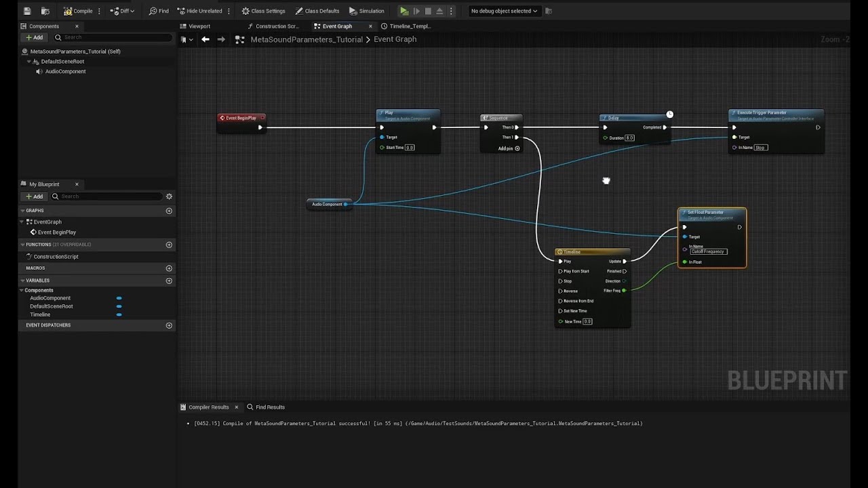Add event dispatcher with plus icon
The width and height of the screenshot is (868, 488).
pos(169,325)
